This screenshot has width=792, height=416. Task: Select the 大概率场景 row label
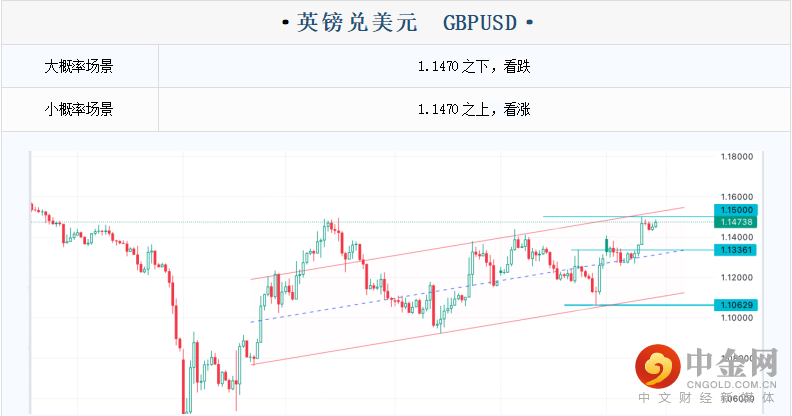(x=79, y=67)
